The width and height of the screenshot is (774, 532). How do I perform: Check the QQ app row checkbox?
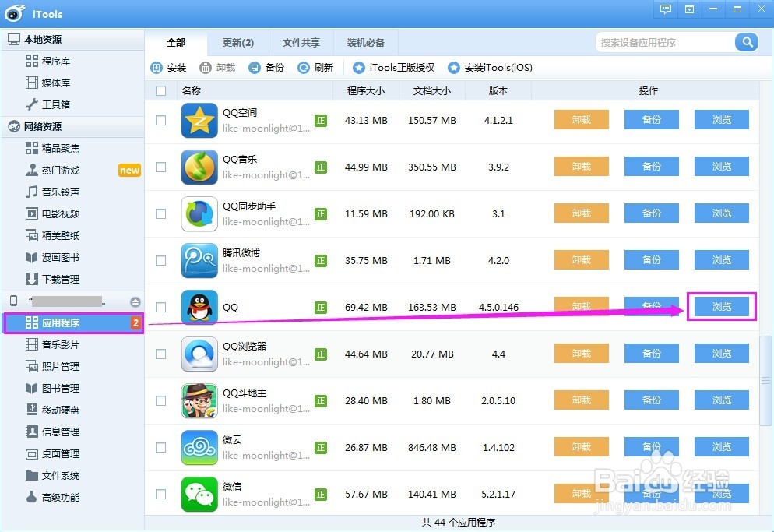(x=160, y=307)
